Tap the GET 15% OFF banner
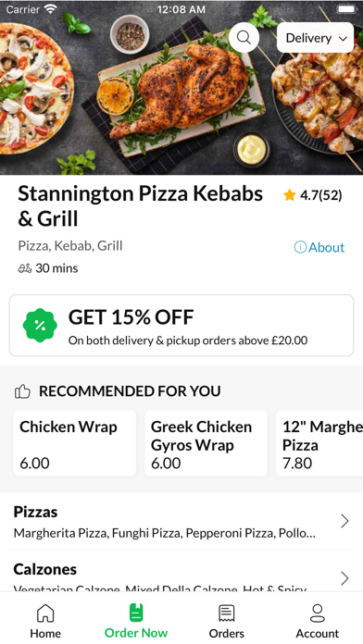 (x=181, y=326)
